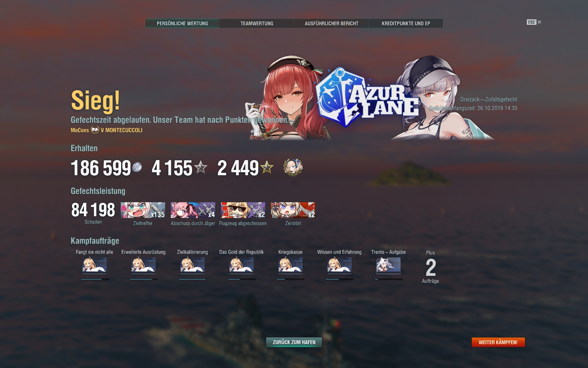Switch to Ausführlicher Bericht tab
Image resolution: width=588 pixels, height=368 pixels.
[331, 23]
